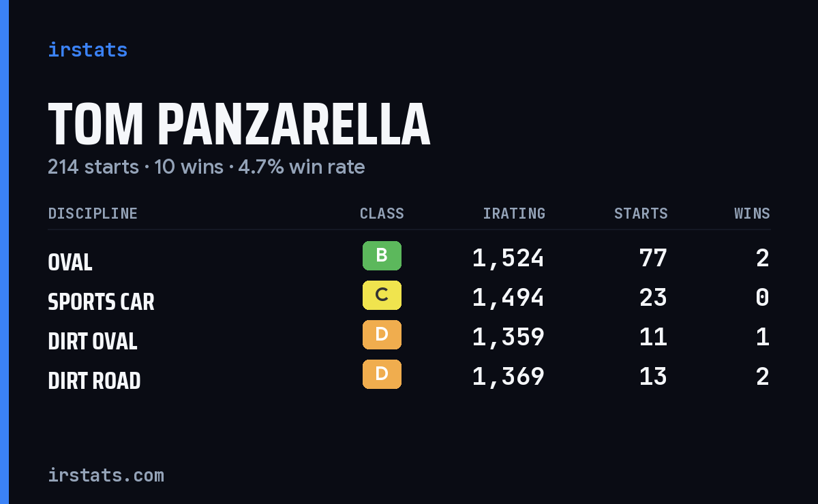
Task: Click the Sports Car iRating 1,494
Action: (509, 298)
